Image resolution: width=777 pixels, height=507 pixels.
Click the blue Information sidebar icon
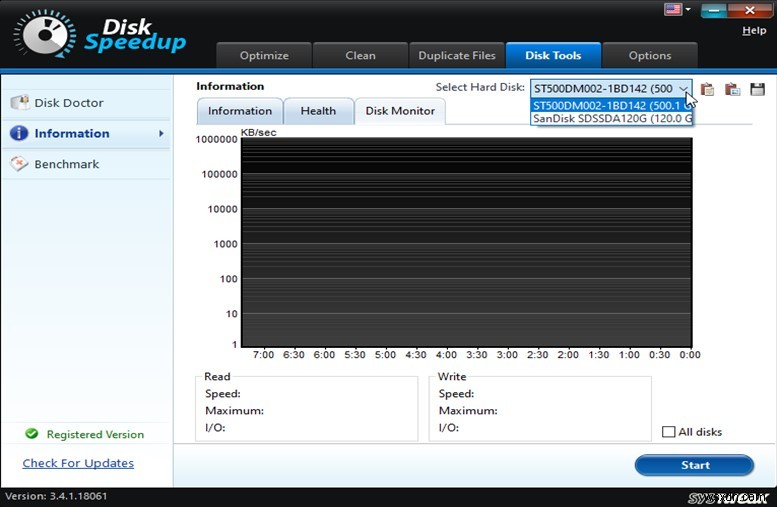[x=19, y=133]
